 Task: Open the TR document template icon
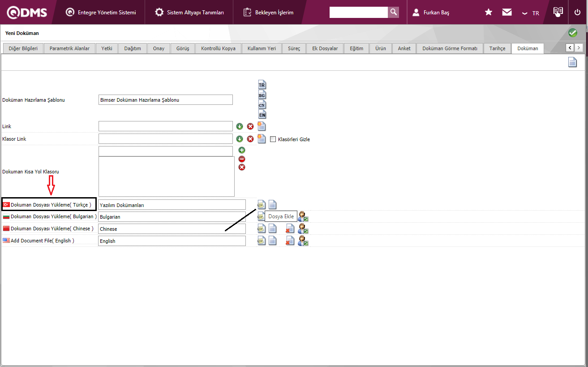[x=262, y=85]
